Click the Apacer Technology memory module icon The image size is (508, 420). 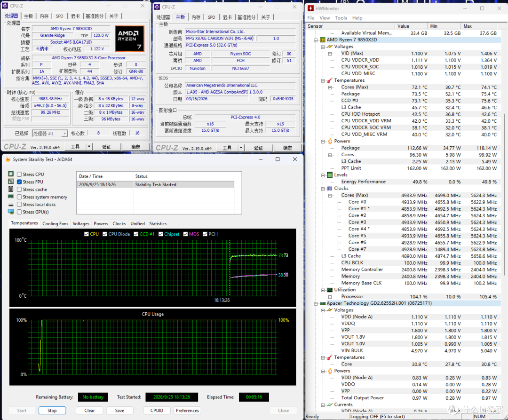[322, 303]
